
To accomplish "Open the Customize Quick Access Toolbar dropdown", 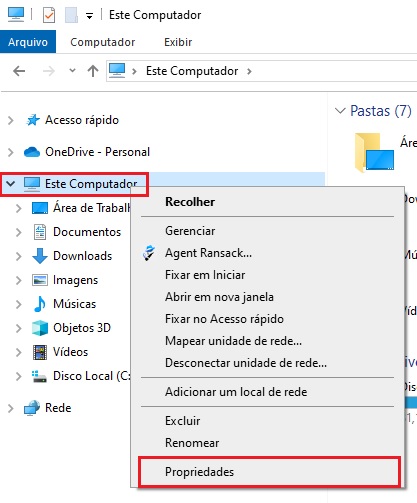I will [89, 16].
